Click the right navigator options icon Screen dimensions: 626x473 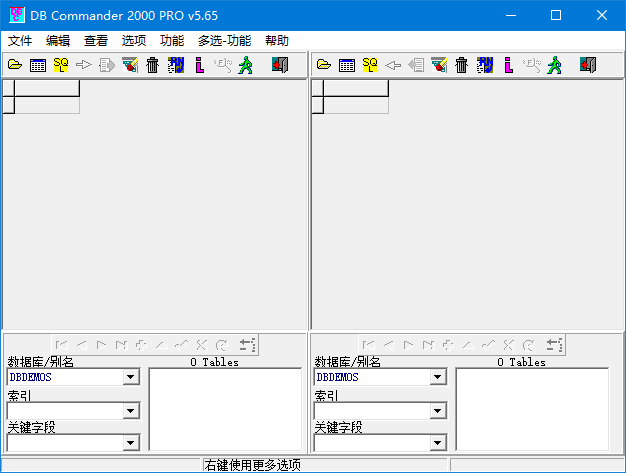coord(555,344)
